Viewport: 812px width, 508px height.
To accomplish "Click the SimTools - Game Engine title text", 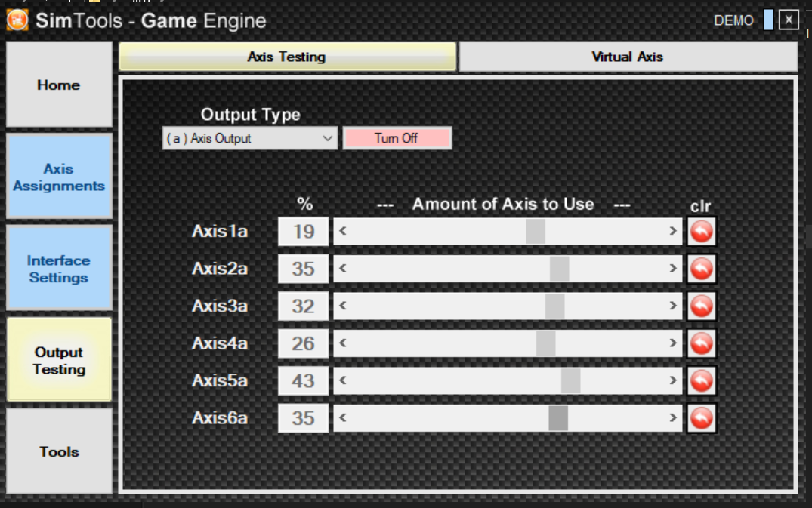I will coord(151,20).
